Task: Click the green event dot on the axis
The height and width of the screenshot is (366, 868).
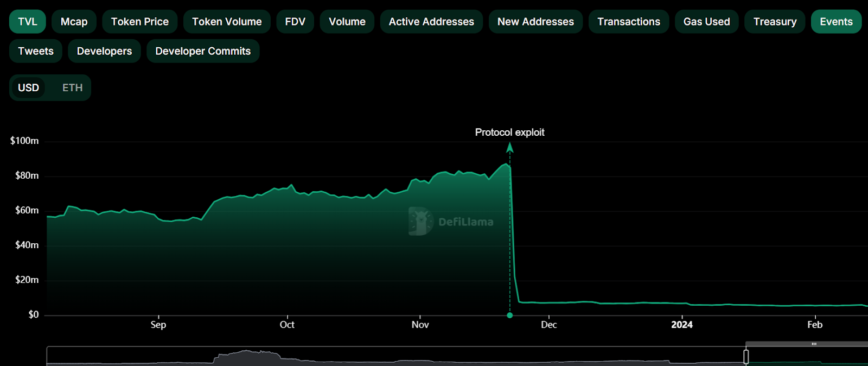Action: pos(509,315)
